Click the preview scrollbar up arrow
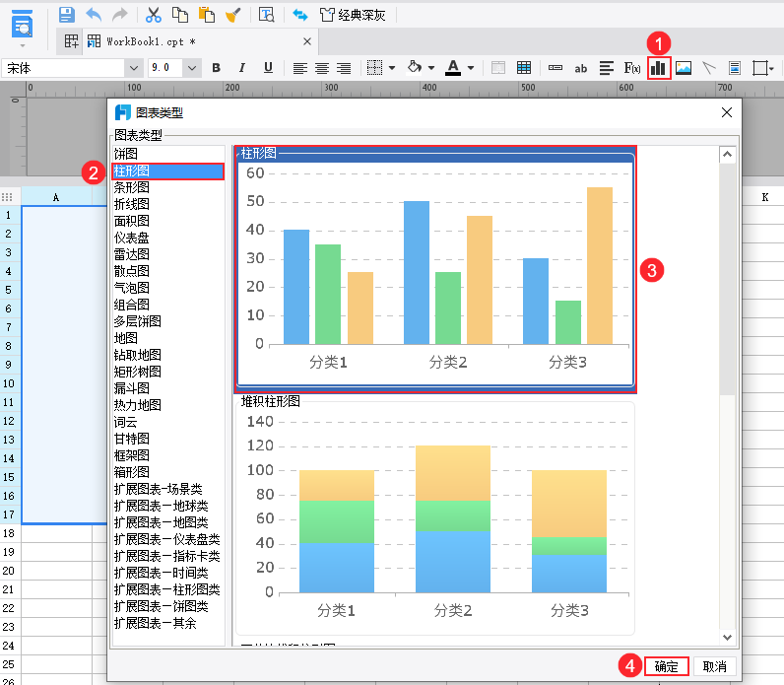This screenshot has width=784, height=685. [727, 155]
